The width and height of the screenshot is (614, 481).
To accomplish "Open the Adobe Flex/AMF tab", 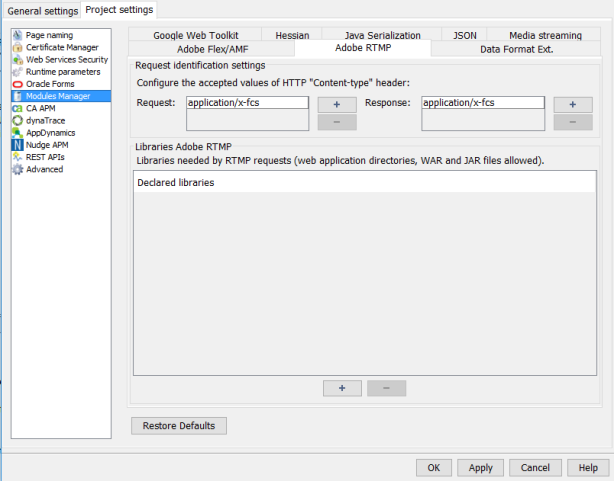I will [x=212, y=49].
